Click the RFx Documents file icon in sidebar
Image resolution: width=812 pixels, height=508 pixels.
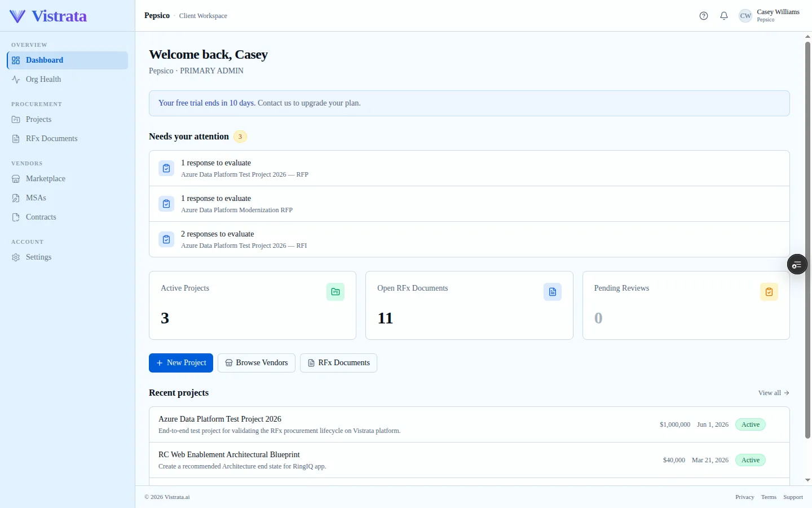pos(16,139)
